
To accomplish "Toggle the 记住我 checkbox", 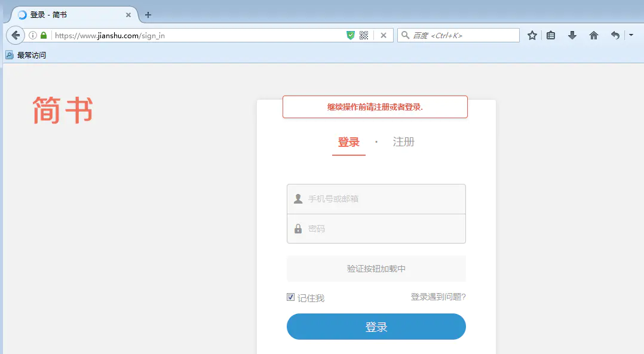I will (291, 297).
